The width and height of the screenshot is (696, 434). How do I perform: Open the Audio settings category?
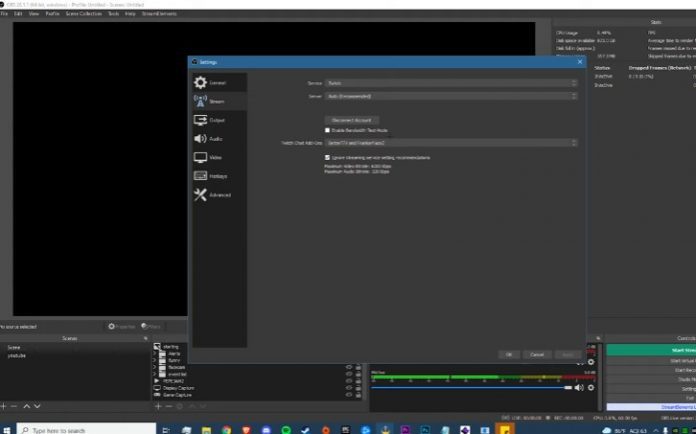220,138
